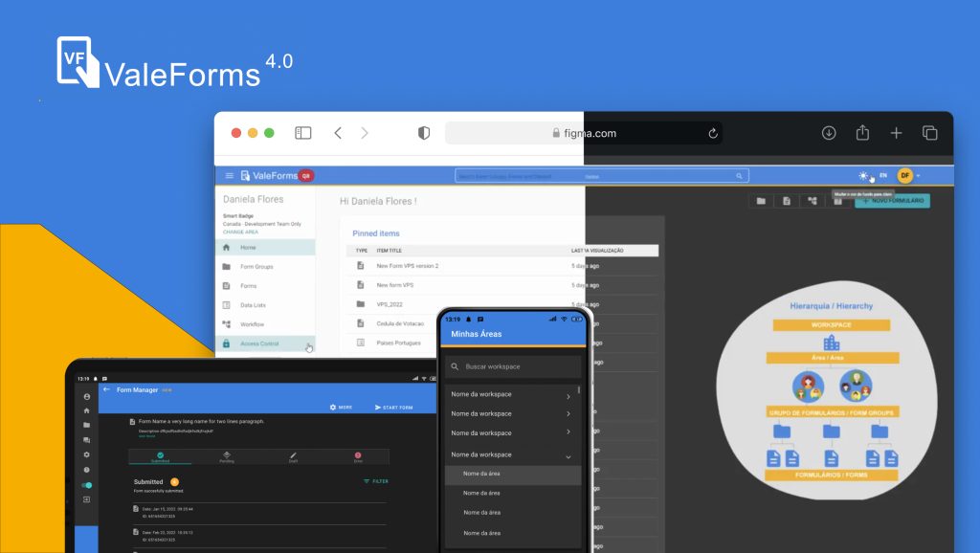
Task: Open Workflow in the web sidebar
Action: tap(266, 324)
